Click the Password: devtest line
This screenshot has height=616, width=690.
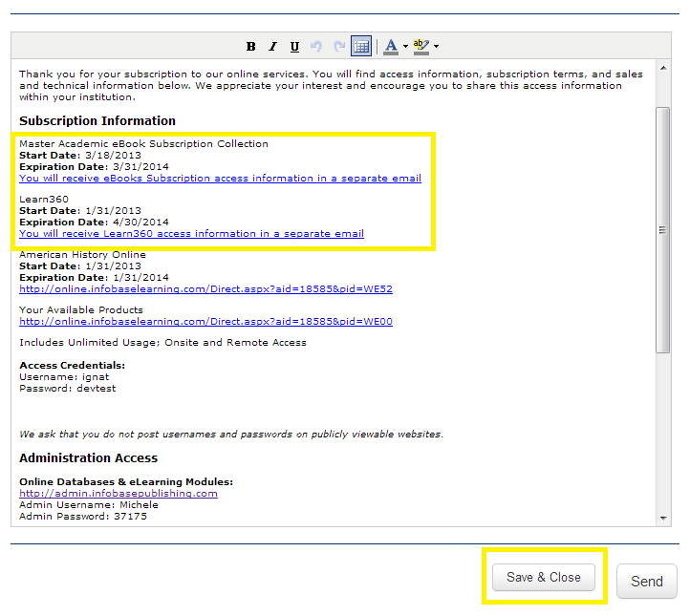pyautogui.click(x=67, y=389)
